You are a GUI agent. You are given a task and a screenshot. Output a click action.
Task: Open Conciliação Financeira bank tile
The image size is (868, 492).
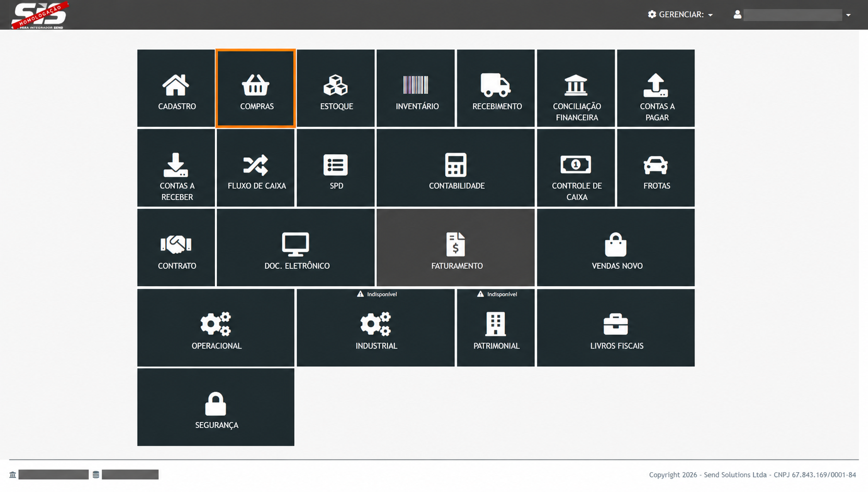576,88
